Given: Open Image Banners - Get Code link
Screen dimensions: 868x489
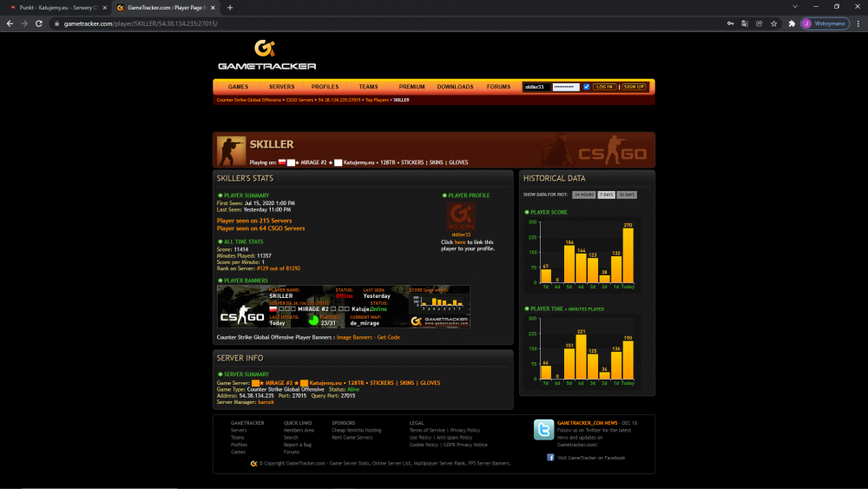Looking at the screenshot, I should [x=368, y=337].
